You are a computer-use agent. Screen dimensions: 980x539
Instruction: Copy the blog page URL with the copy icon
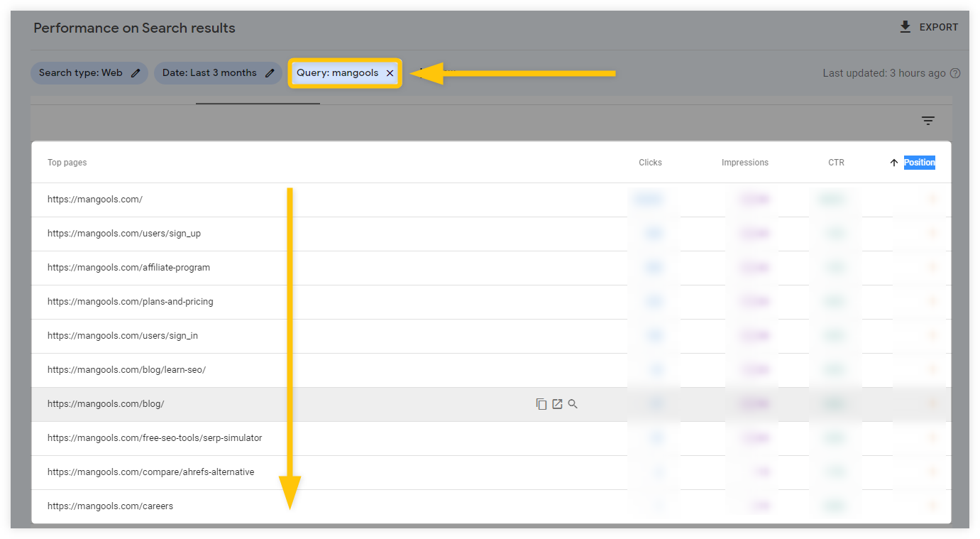tap(541, 403)
